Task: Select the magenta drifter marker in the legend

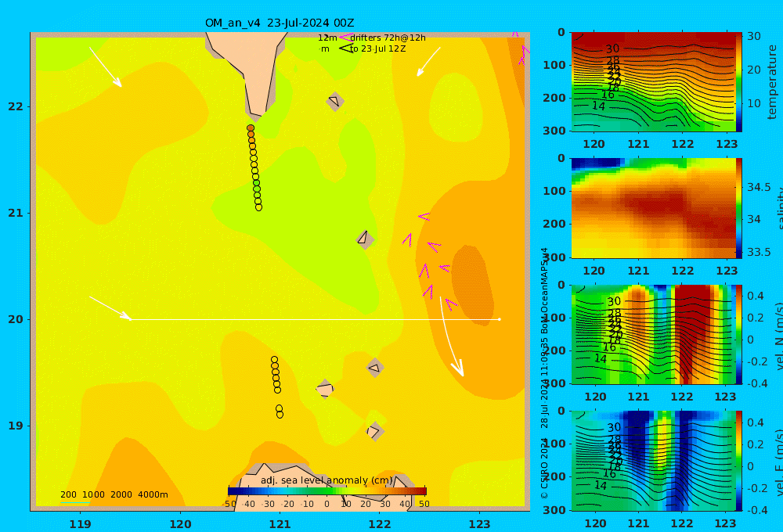Action: click(x=345, y=38)
